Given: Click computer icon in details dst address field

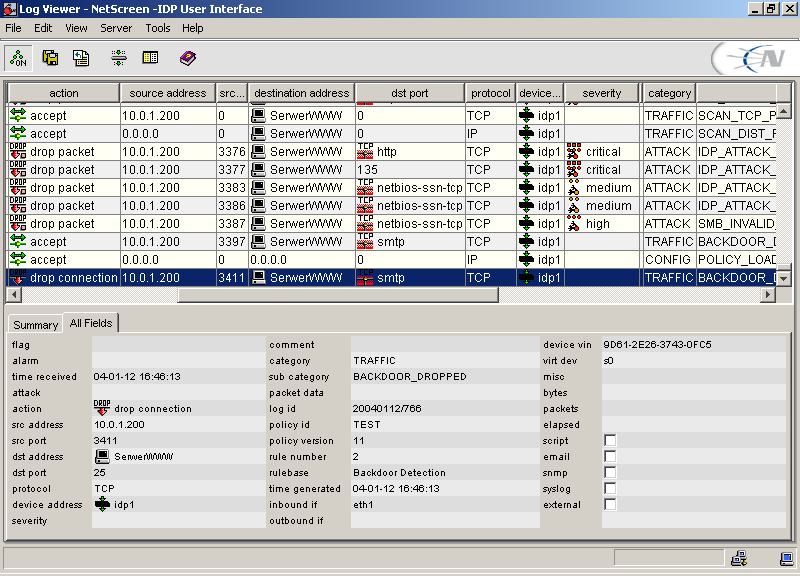Looking at the screenshot, I should [x=102, y=456].
